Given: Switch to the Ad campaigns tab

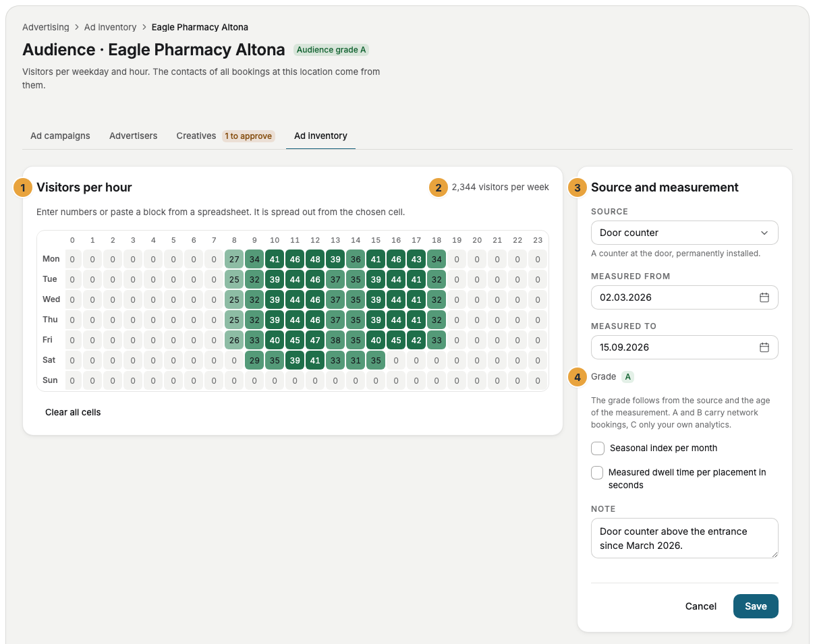Looking at the screenshot, I should point(60,136).
